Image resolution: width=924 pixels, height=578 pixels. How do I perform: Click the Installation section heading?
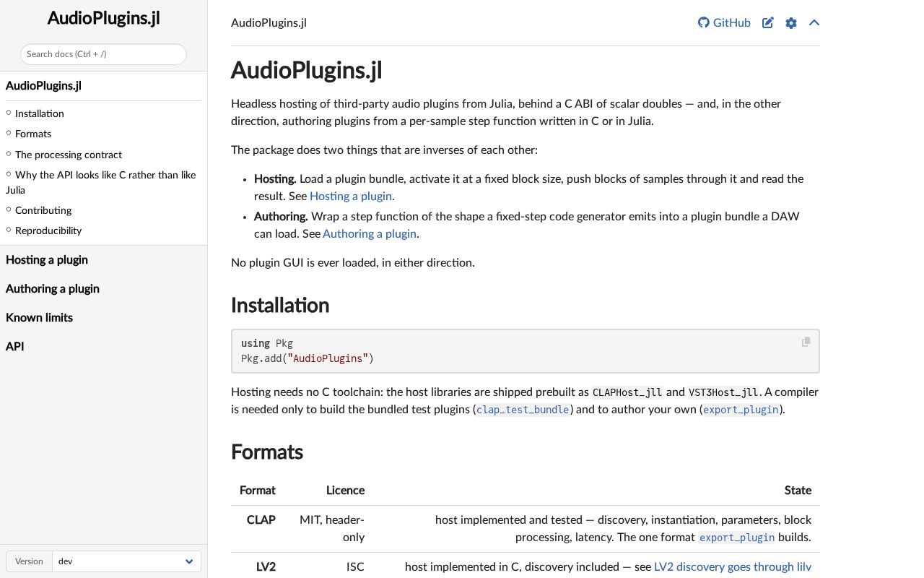tap(280, 305)
